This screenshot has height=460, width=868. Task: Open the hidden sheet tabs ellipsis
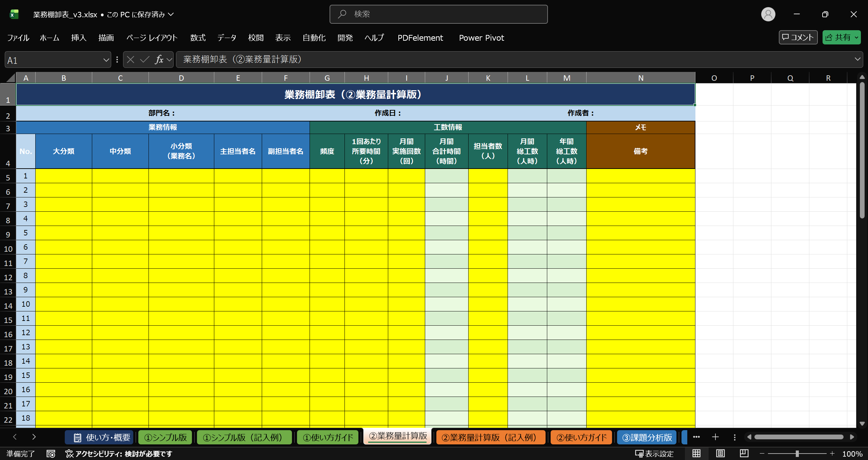[696, 437]
